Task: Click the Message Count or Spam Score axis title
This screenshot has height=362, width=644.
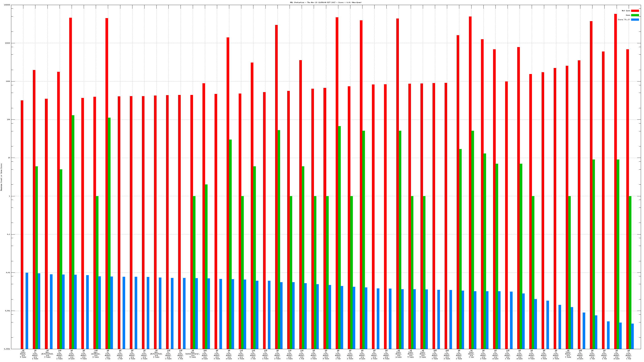Action: (x=1, y=177)
